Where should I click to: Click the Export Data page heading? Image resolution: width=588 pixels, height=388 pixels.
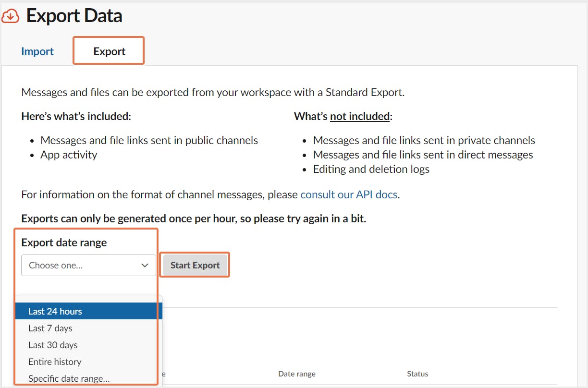click(x=74, y=16)
